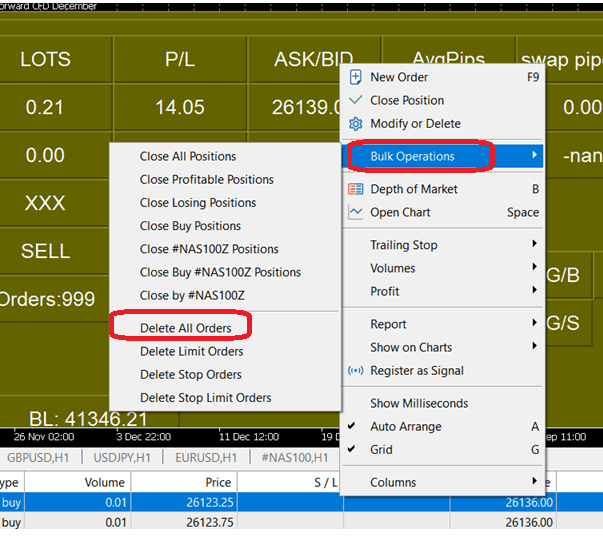Screen dimensions: 603x553
Task: Choose Close All Positions
Action: 225,157
